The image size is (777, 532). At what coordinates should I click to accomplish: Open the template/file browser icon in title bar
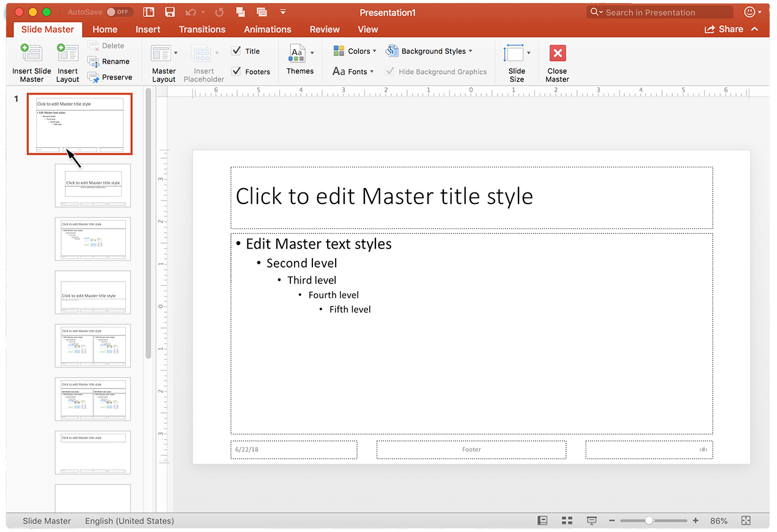148,12
